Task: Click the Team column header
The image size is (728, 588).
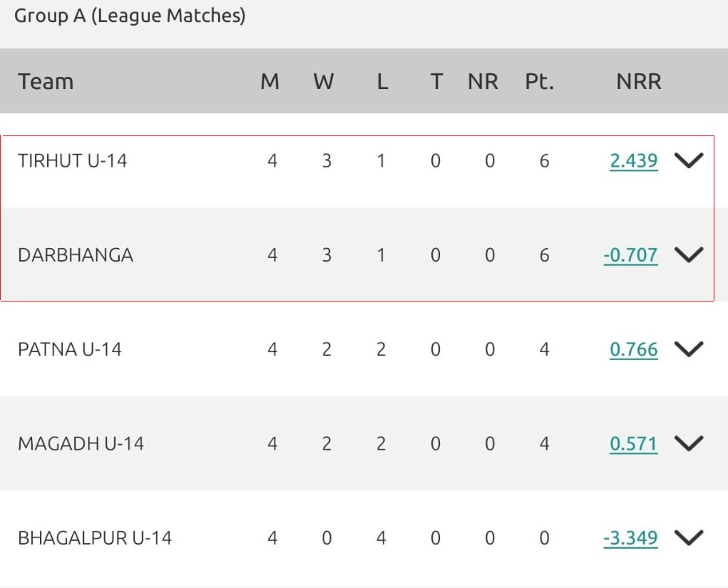Action: [x=46, y=82]
